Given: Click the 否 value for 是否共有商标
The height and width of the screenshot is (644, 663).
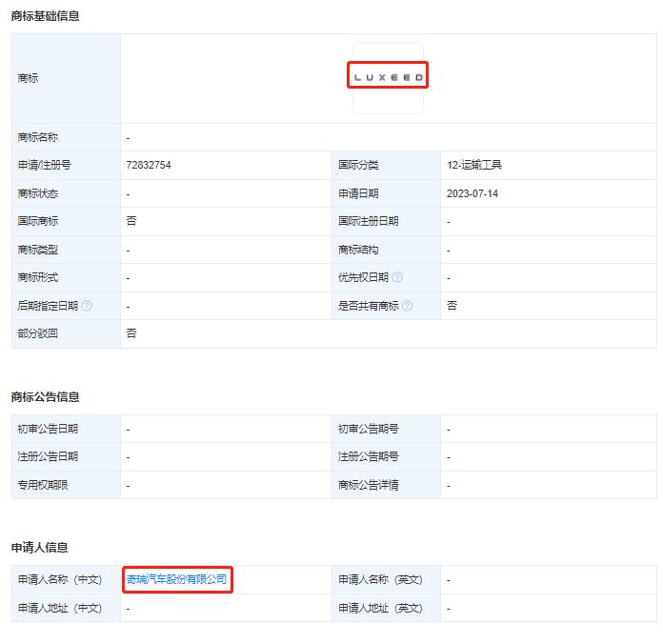Looking at the screenshot, I should (452, 305).
